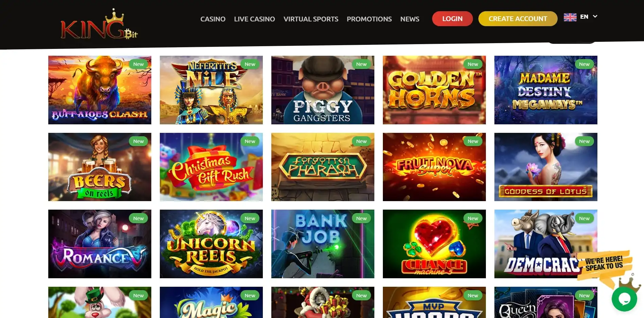Launch the Buffaloes Clash game

click(x=100, y=90)
